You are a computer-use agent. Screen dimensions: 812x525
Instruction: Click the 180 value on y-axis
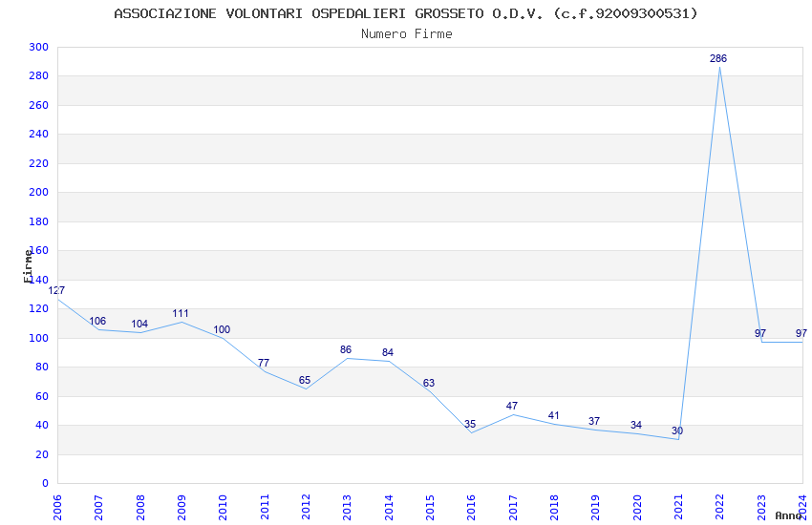(39, 221)
